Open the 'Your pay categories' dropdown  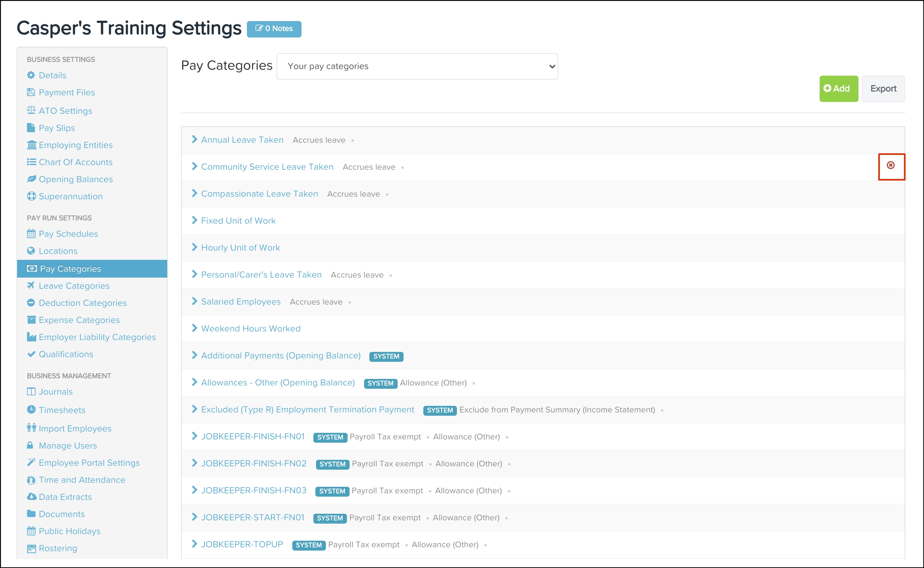click(x=417, y=66)
